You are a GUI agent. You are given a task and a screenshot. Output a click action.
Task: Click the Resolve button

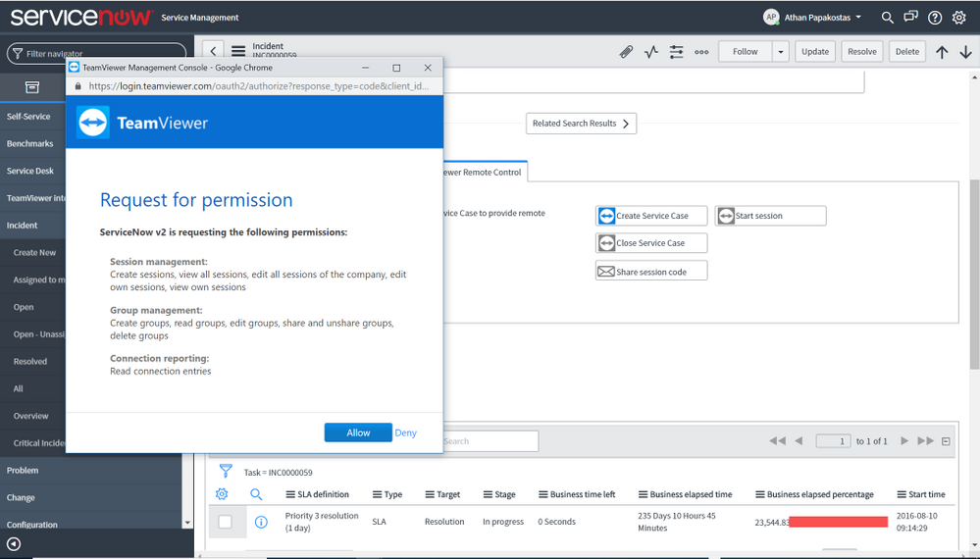point(862,52)
